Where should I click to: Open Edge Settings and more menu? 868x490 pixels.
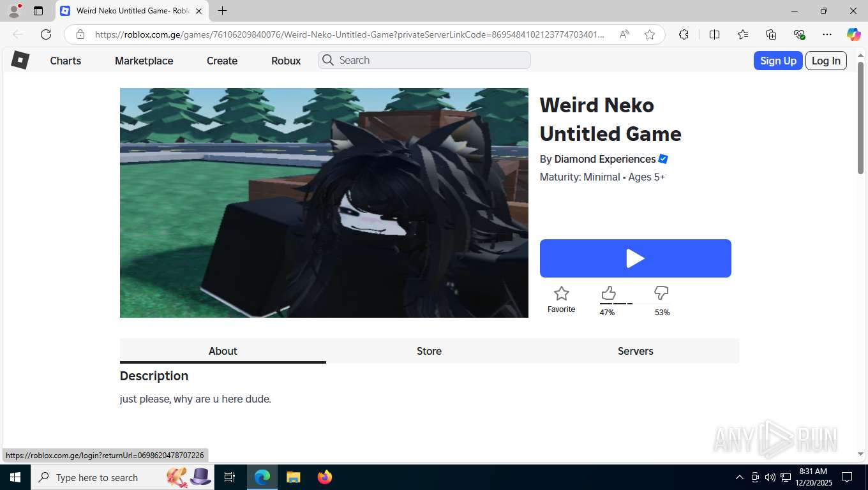[x=827, y=34]
